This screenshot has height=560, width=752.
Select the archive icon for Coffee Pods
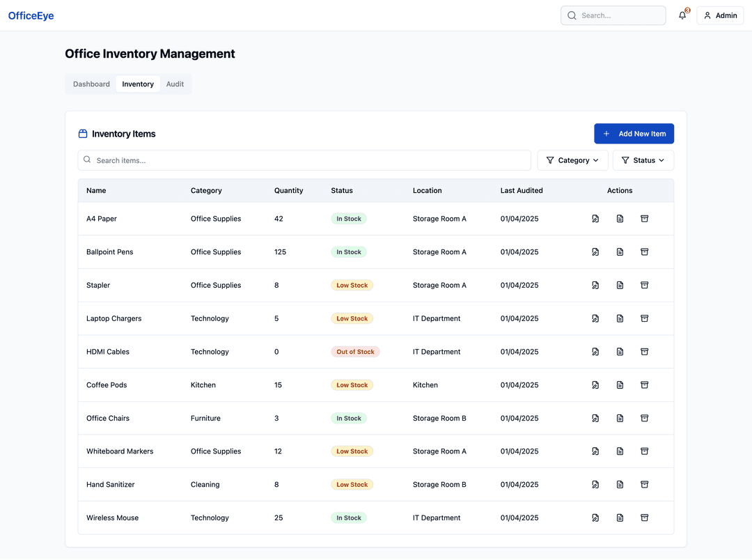[x=644, y=384]
